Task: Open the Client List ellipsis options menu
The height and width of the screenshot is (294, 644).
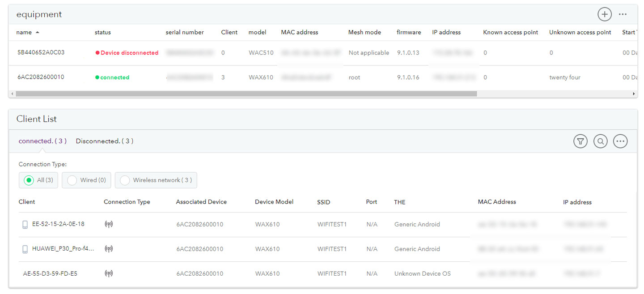Action: coord(620,141)
